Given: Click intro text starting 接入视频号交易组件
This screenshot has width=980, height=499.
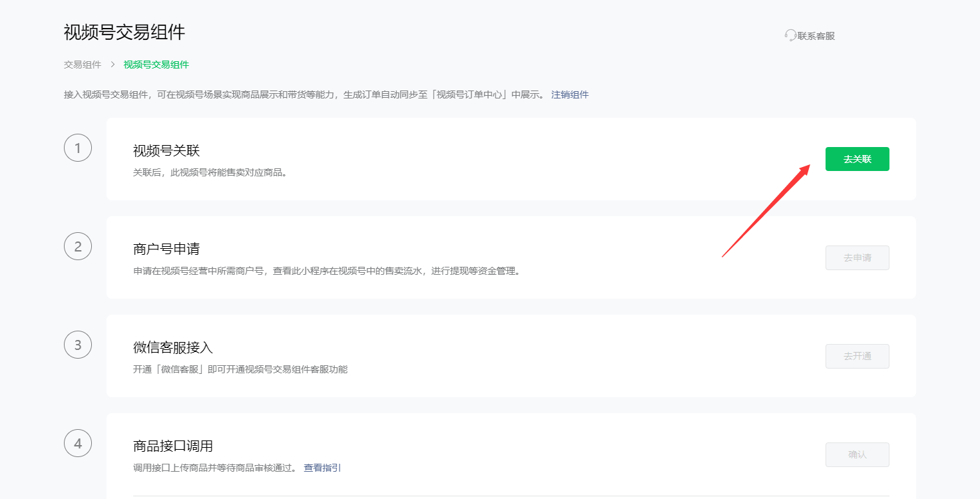Looking at the screenshot, I should point(304,94).
